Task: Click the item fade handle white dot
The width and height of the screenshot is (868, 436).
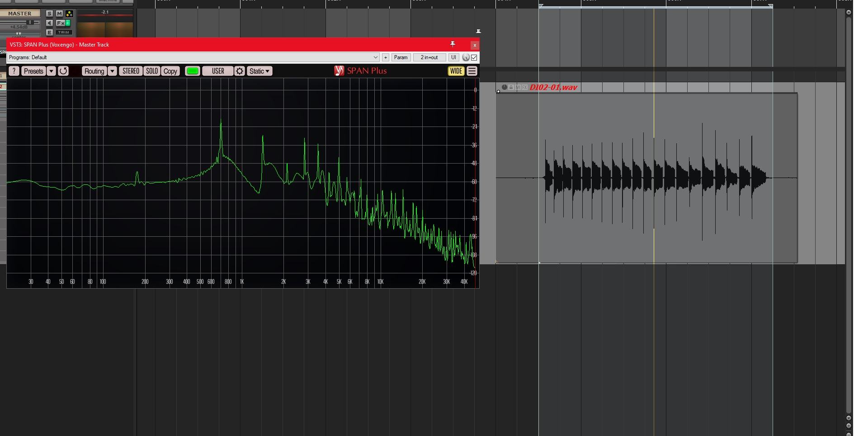Action: (498, 91)
